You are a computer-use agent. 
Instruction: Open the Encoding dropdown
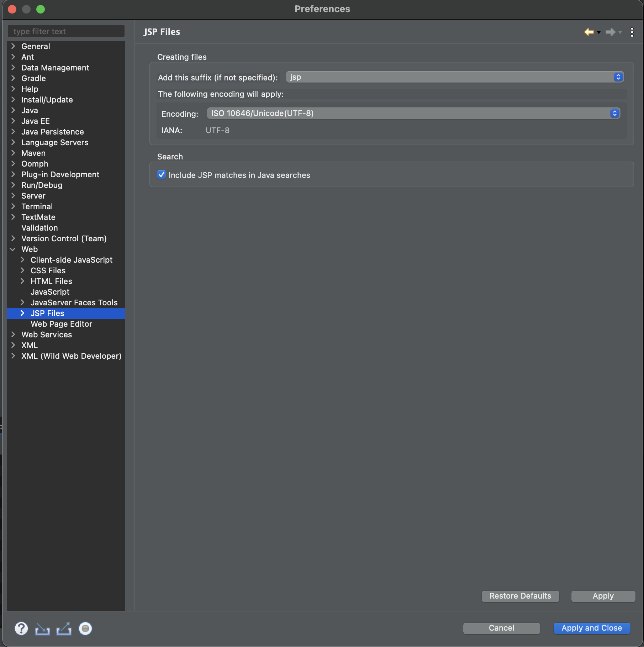click(x=413, y=114)
